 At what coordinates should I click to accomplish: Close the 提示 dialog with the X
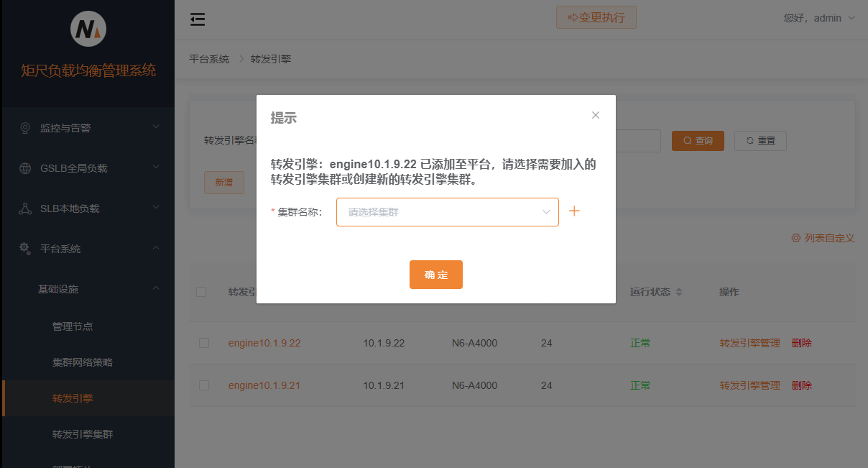(596, 114)
